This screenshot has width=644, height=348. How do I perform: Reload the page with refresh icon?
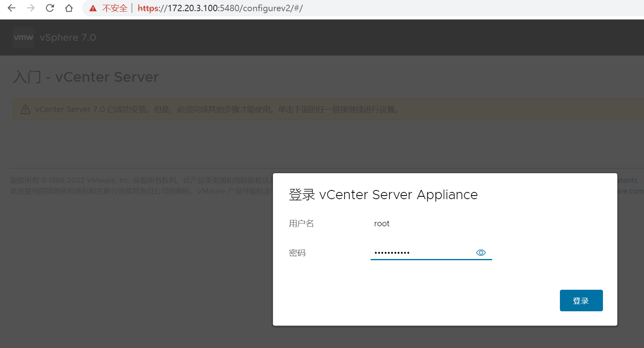(x=50, y=8)
